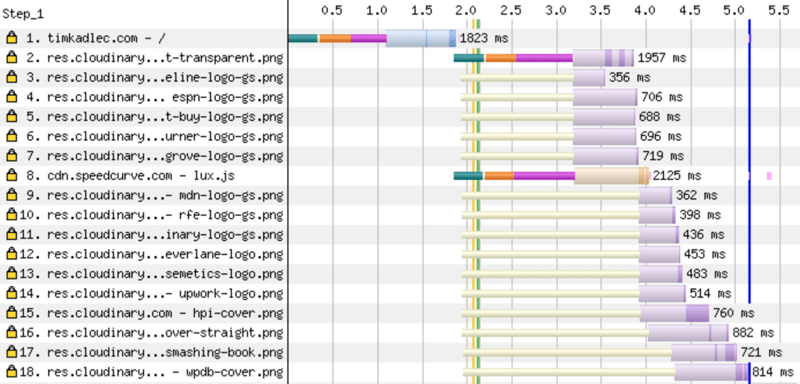The width and height of the screenshot is (800, 384).
Task: Click lock icon beside t-transparent.png request
Action: [x=11, y=58]
